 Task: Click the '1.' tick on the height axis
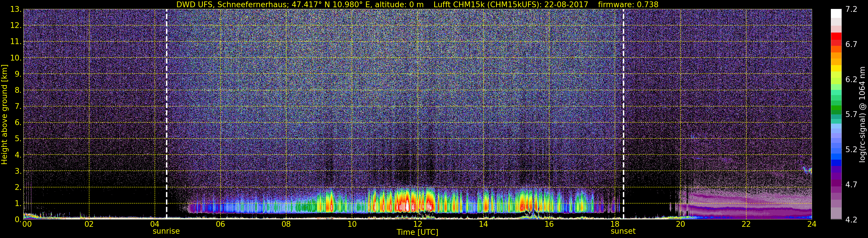pos(18,203)
